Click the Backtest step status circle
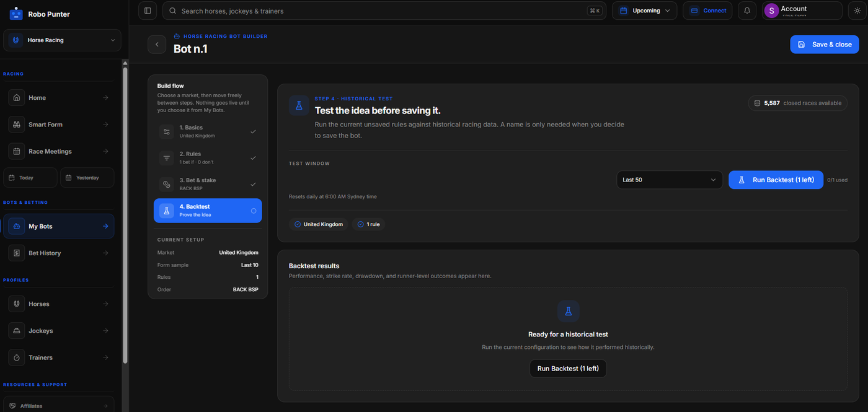Image resolution: width=868 pixels, height=412 pixels. pyautogui.click(x=254, y=211)
